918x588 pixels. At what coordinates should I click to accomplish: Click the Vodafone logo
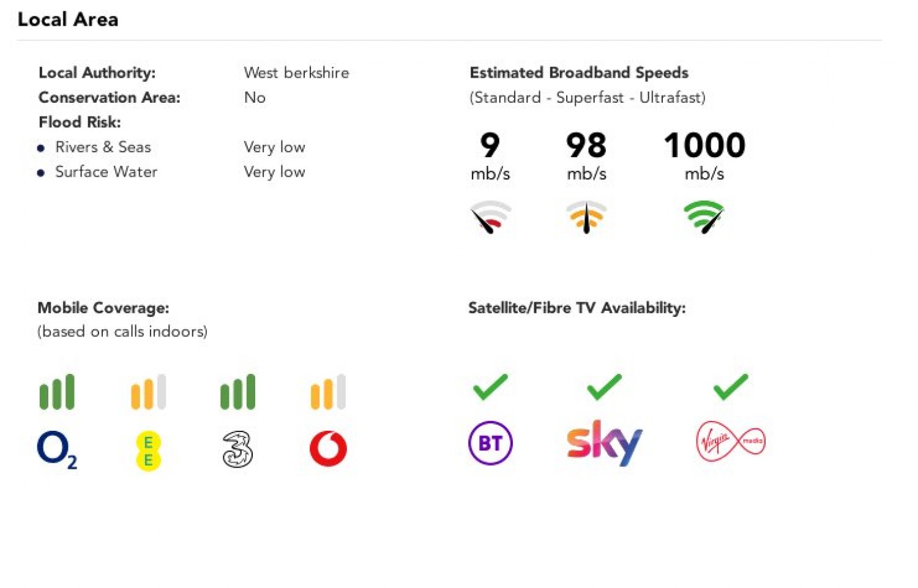[x=328, y=448]
